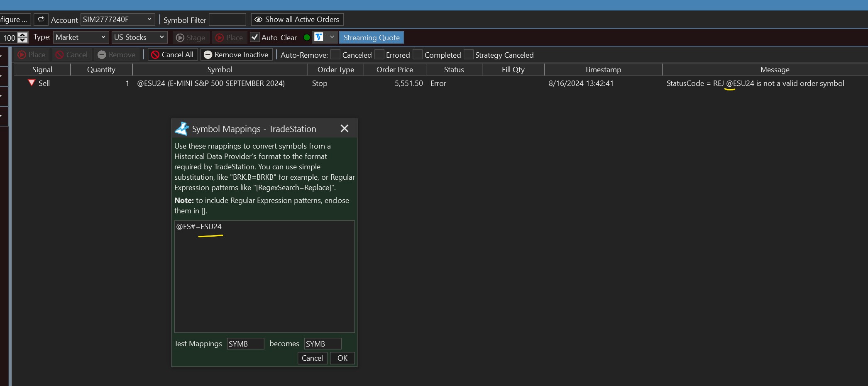The image size is (868, 386).
Task: Click in the mappings text area with @ES#=ESU24
Action: click(x=264, y=276)
